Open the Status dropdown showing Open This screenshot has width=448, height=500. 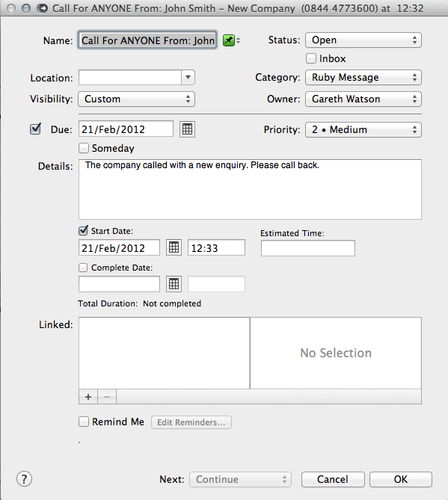pyautogui.click(x=363, y=40)
